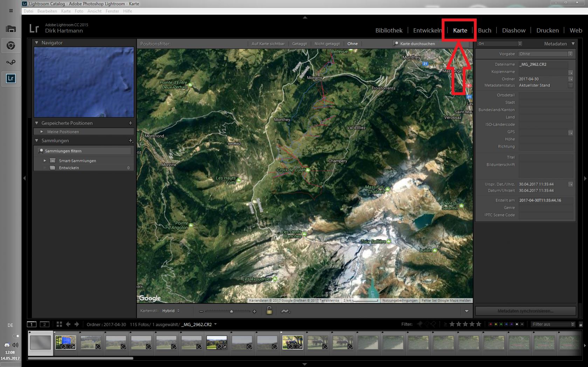
Task: Switch to the Drucken module
Action: 547,30
